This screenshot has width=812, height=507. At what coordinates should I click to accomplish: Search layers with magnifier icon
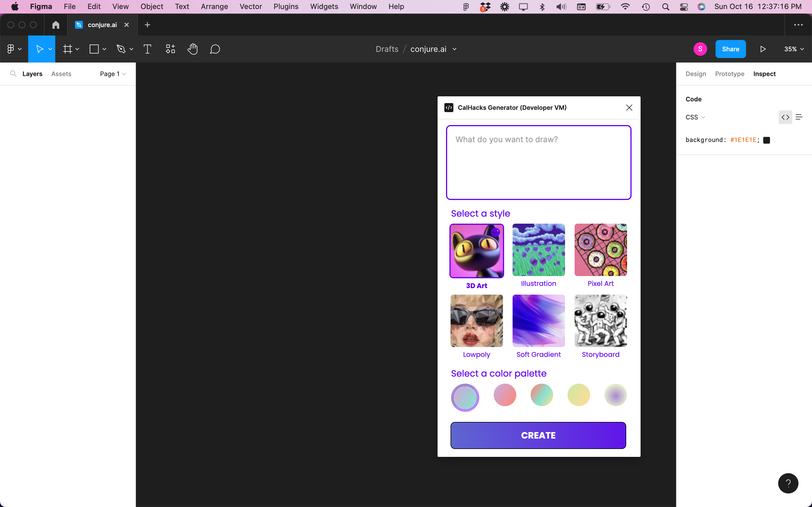[13, 74]
